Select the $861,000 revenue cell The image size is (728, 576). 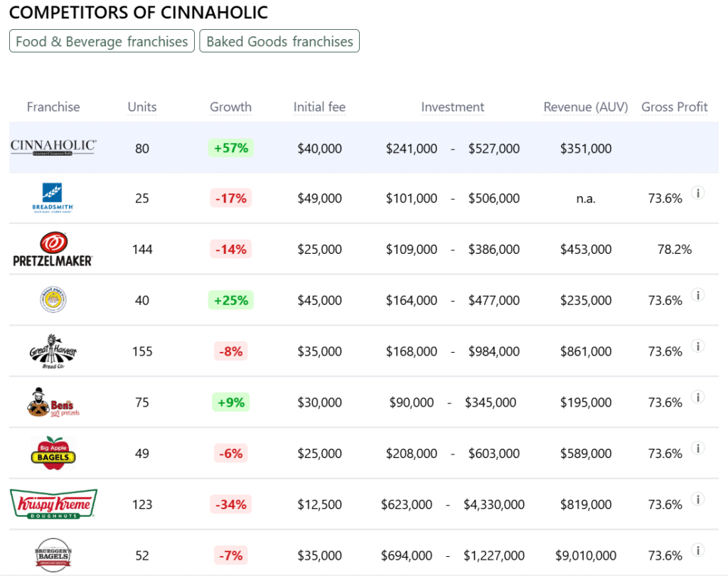(x=586, y=351)
